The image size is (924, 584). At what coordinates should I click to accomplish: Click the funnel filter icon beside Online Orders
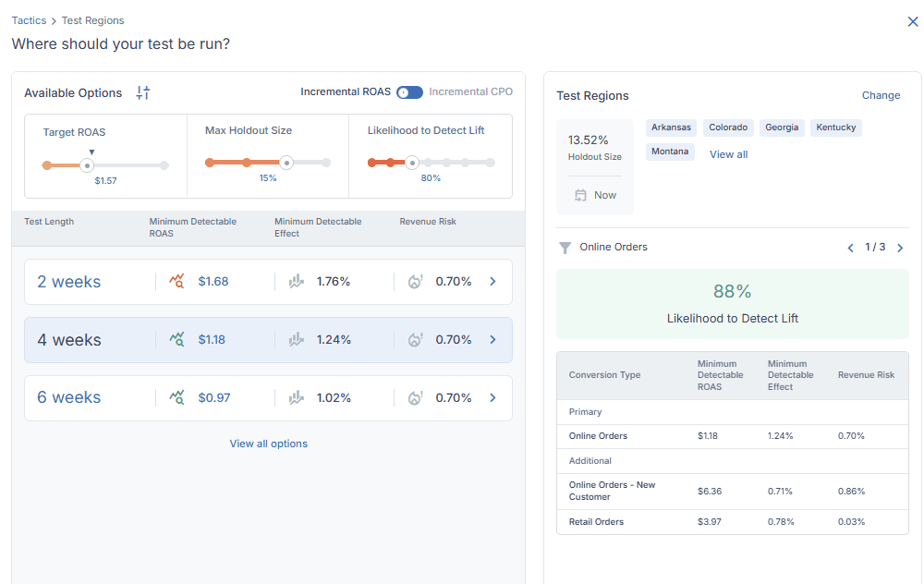(x=565, y=248)
